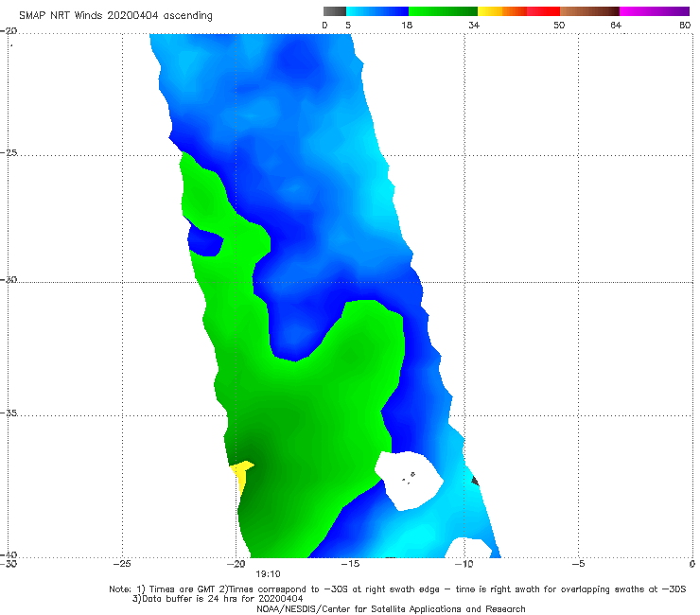This screenshot has height=615, width=700.
Task: Click the brown 50-64 segment of the color bar
Action: point(589,11)
